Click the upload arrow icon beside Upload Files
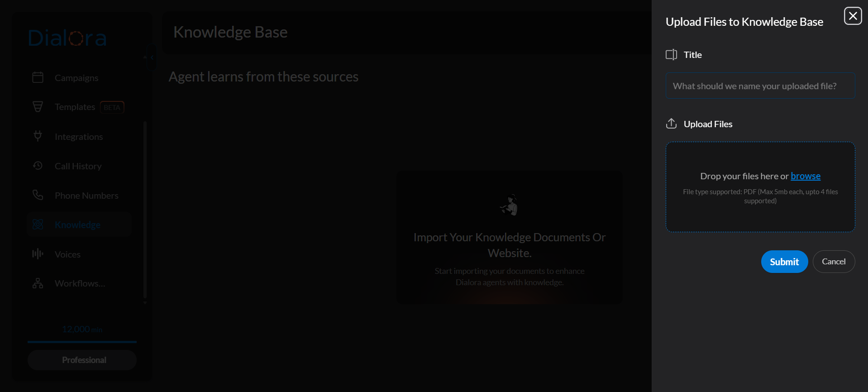Screen dimensions: 868x392 click(x=671, y=124)
